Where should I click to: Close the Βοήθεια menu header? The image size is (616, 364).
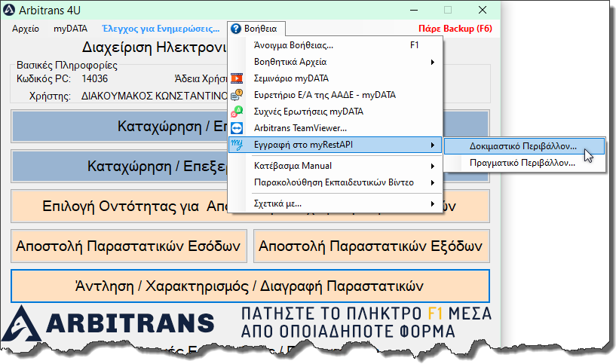256,29
